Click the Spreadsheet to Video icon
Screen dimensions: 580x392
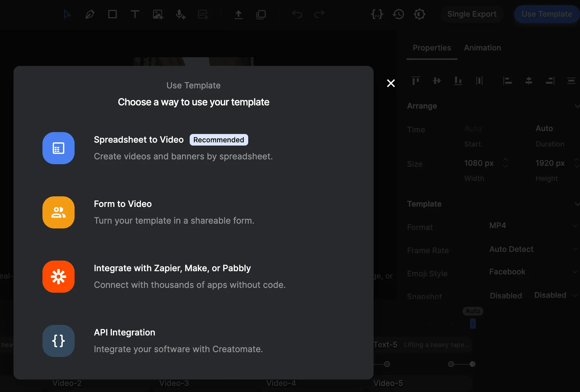pyautogui.click(x=58, y=148)
